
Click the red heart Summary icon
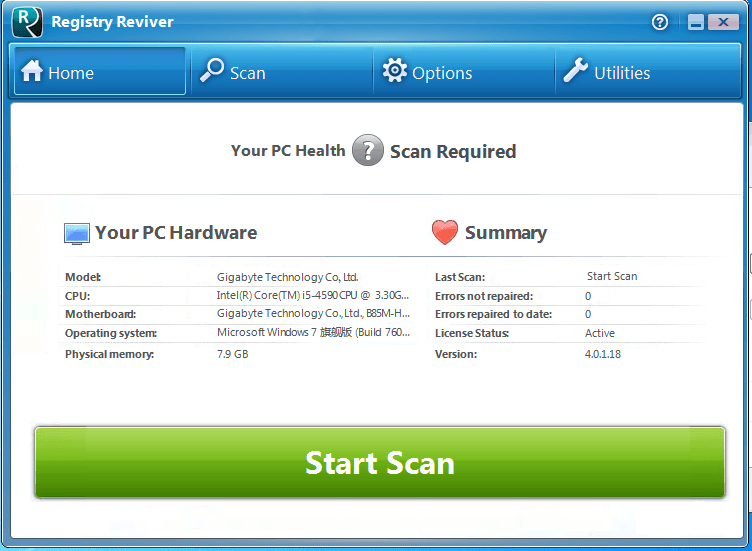coord(445,233)
